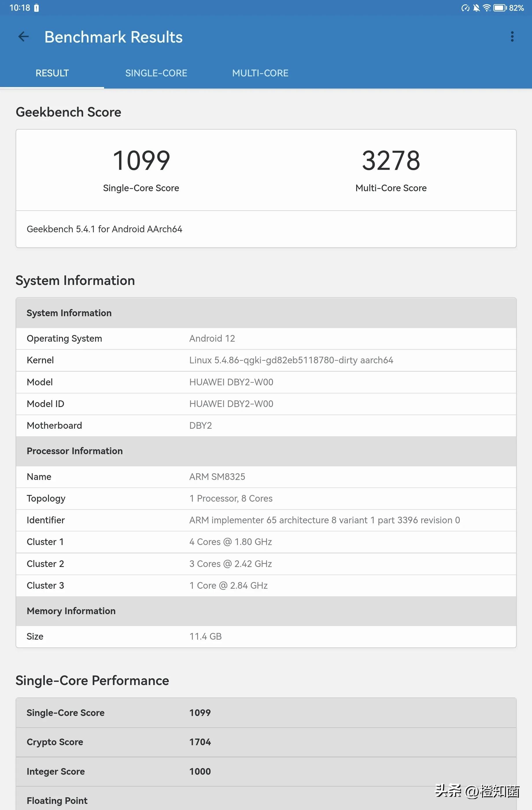Open the three-dot overflow menu

[512, 37]
